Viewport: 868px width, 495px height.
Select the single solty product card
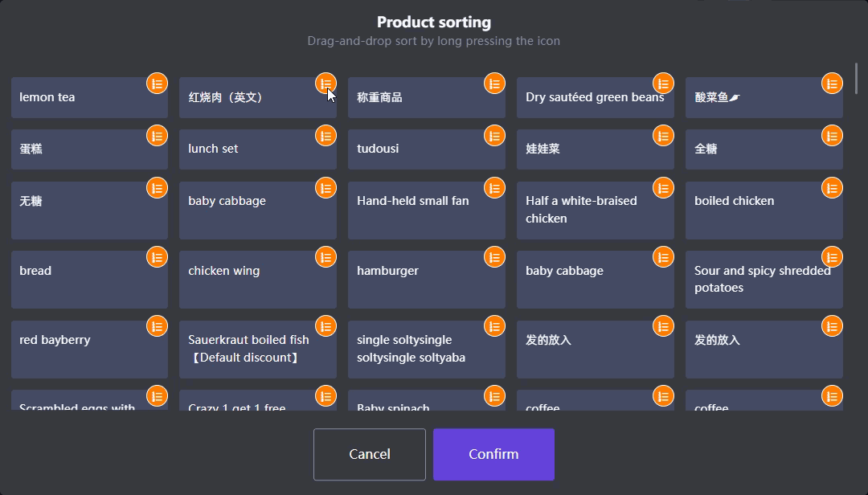(426, 350)
